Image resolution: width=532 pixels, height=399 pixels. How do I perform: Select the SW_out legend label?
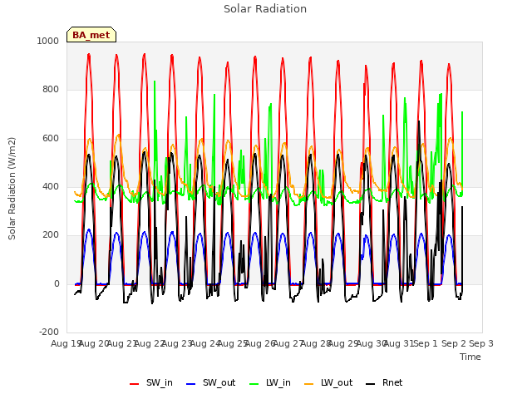pyautogui.click(x=219, y=382)
